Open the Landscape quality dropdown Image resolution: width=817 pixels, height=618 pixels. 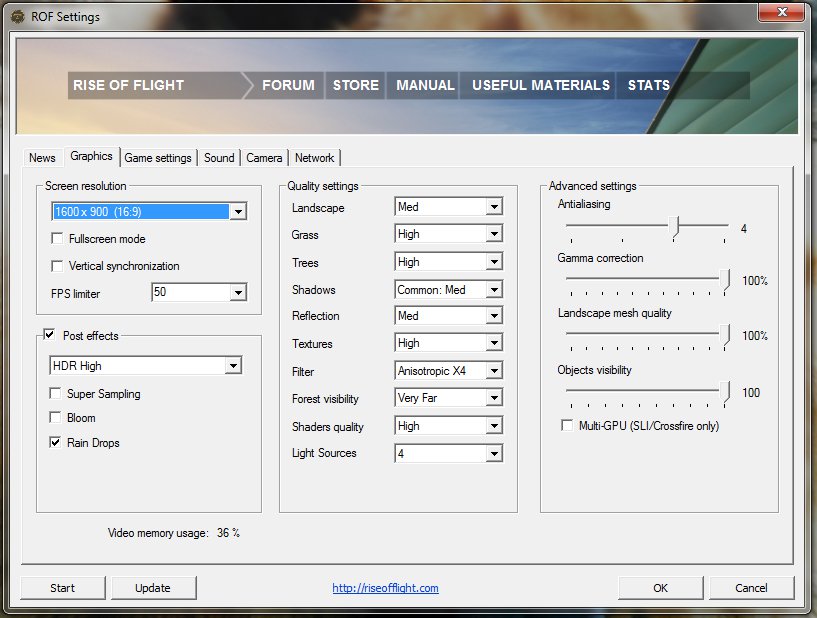click(x=449, y=207)
